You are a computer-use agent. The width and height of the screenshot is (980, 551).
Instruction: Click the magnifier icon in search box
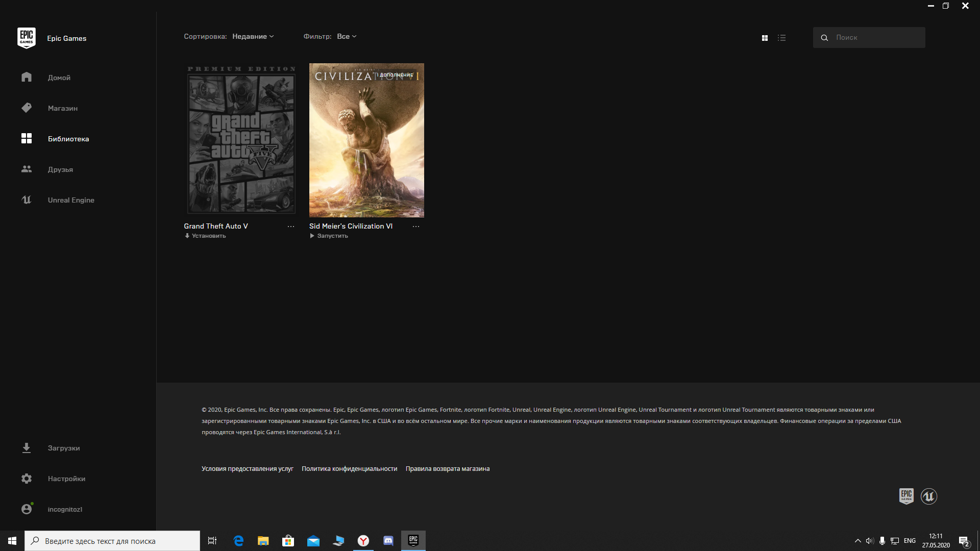824,38
